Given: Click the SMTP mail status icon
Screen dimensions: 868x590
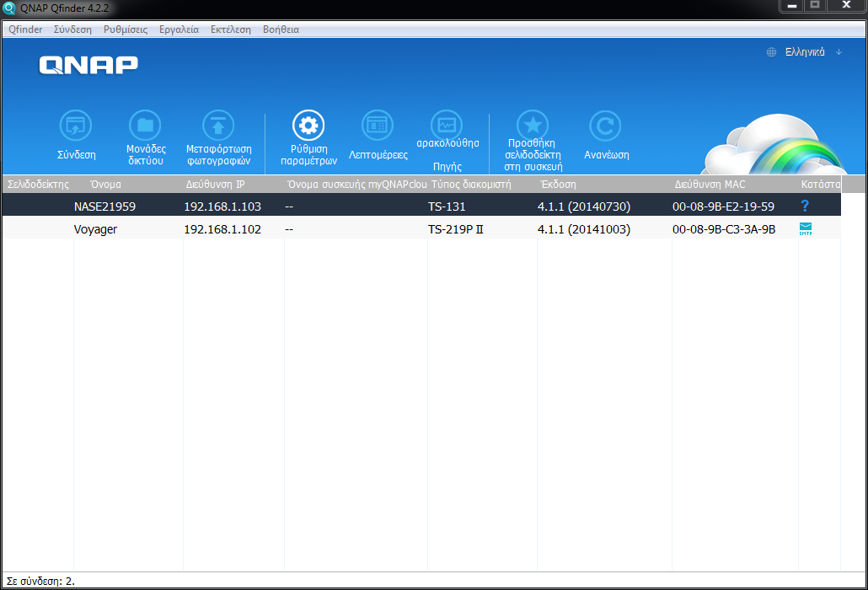Looking at the screenshot, I should pos(806,228).
